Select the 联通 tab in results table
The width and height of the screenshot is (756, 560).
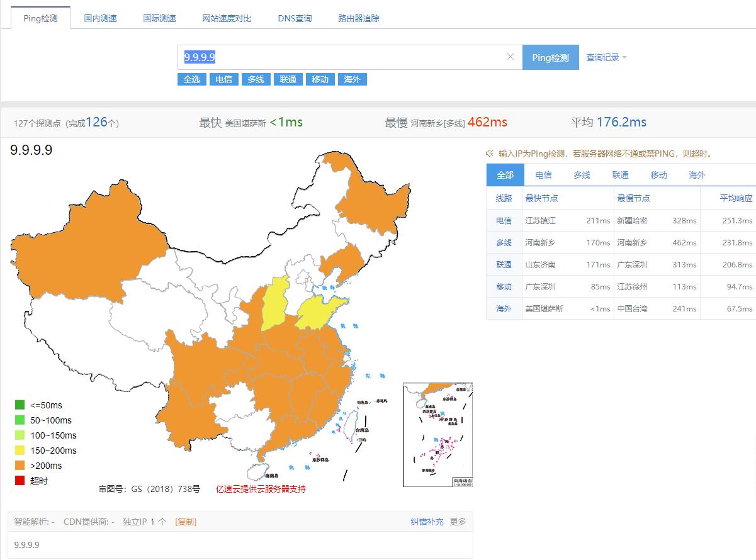(x=620, y=175)
